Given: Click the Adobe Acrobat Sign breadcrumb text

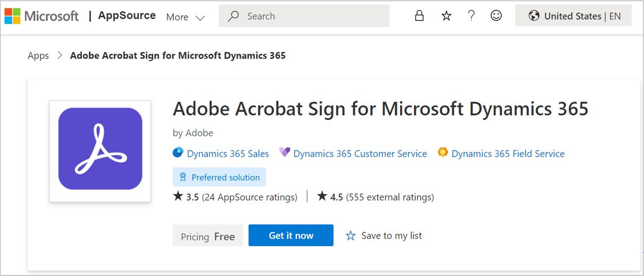Looking at the screenshot, I should pyautogui.click(x=178, y=55).
